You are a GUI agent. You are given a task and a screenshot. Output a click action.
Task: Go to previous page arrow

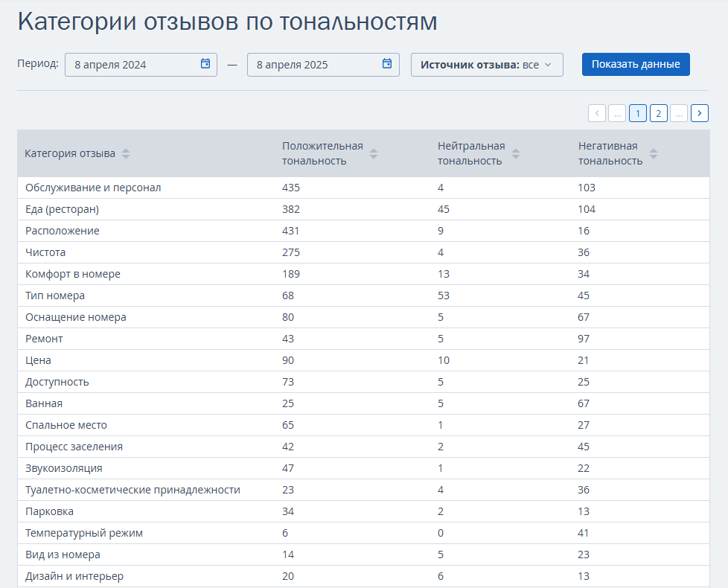[x=597, y=113]
